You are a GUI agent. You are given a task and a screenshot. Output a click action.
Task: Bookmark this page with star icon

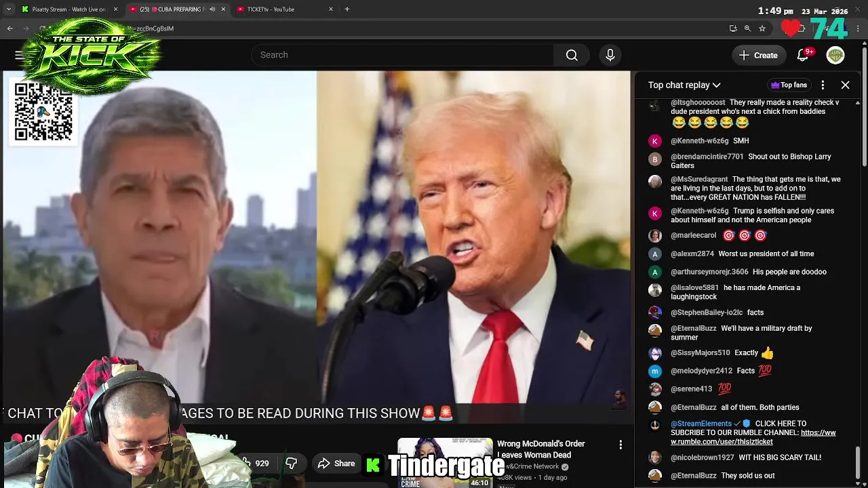point(762,28)
